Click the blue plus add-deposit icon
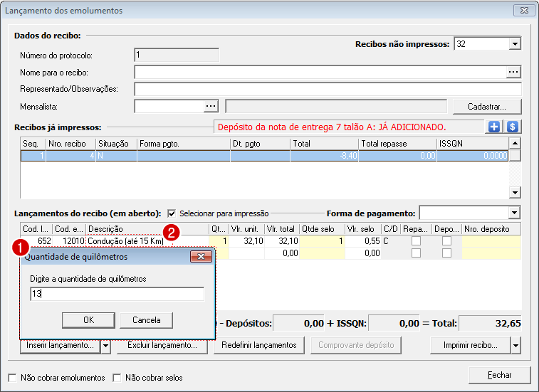 [494, 127]
